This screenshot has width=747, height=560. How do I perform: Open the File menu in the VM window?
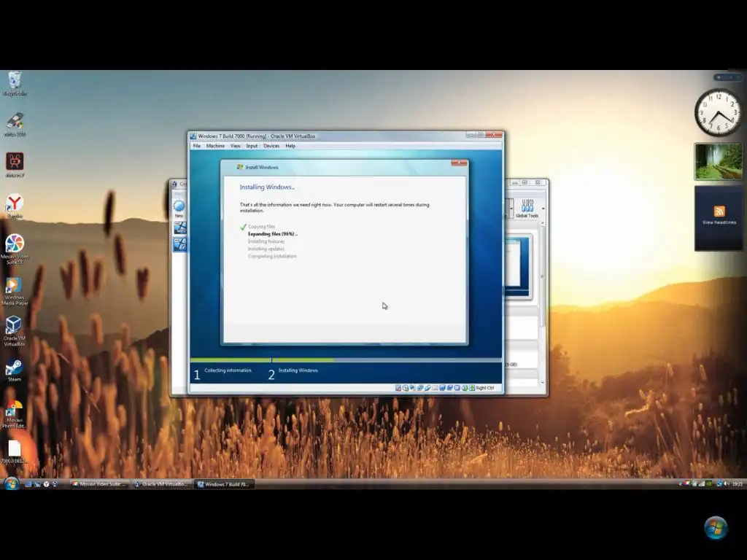[x=197, y=146]
